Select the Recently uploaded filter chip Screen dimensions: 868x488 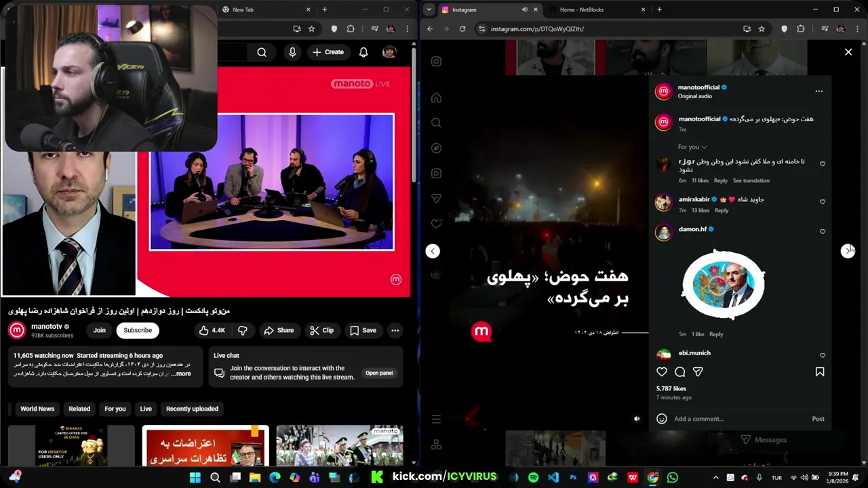pos(192,409)
